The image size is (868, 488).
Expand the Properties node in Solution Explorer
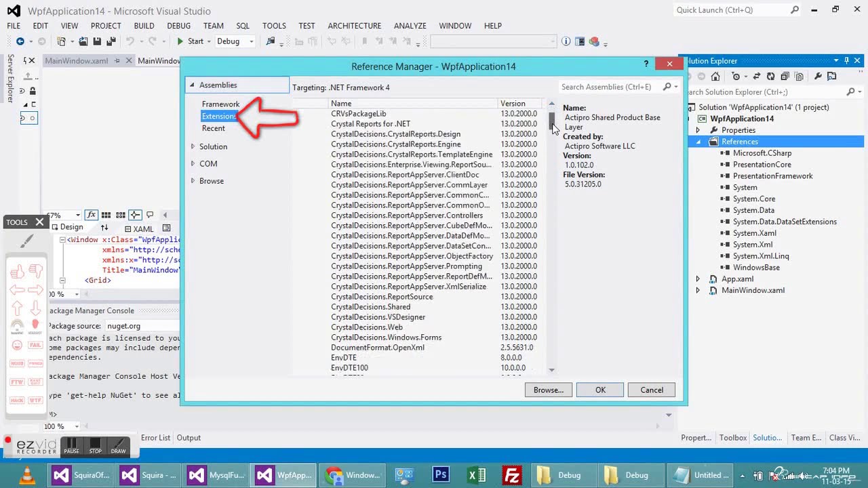click(698, 130)
